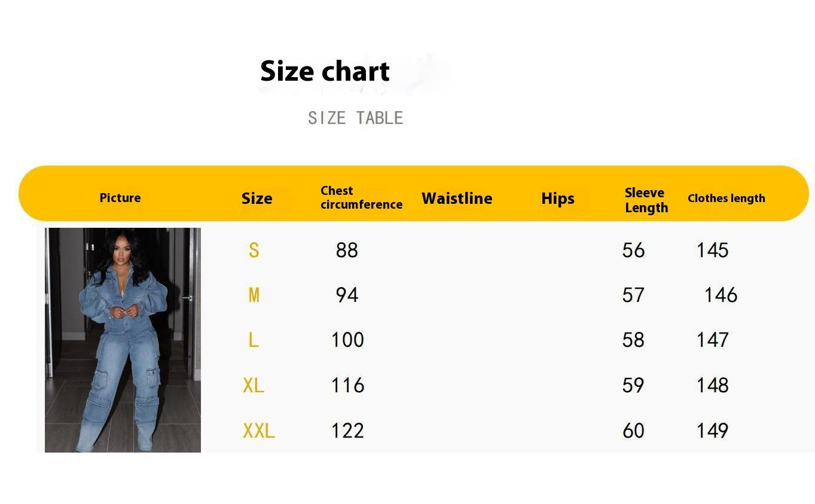Viewport: 815px width, 504px height.
Task: Click the Waistline column header
Action: (457, 198)
